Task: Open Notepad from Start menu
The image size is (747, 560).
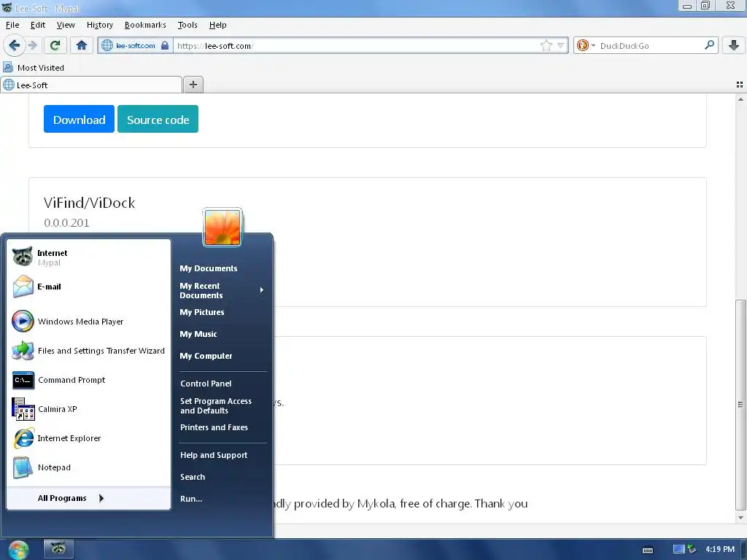Action: coord(88,467)
